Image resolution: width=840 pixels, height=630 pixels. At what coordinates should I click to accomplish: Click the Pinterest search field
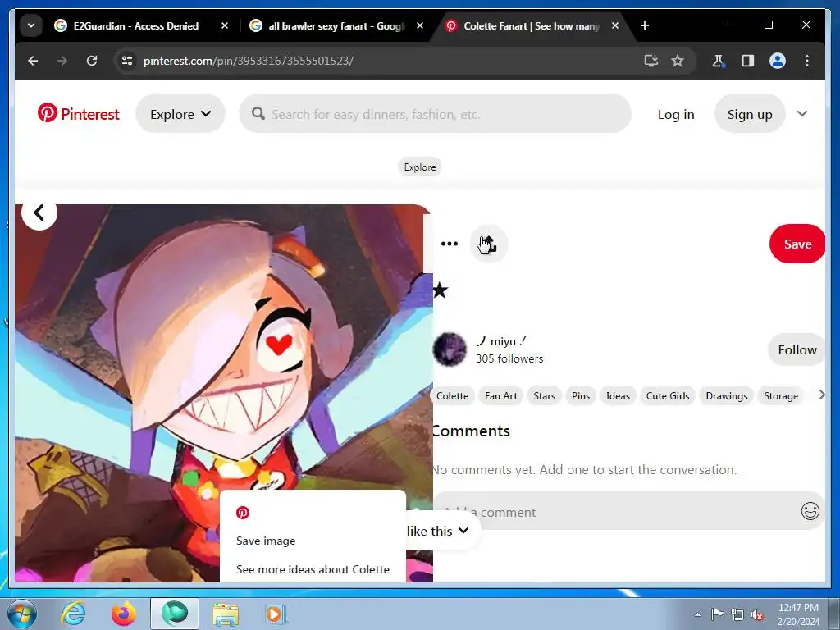(435, 113)
